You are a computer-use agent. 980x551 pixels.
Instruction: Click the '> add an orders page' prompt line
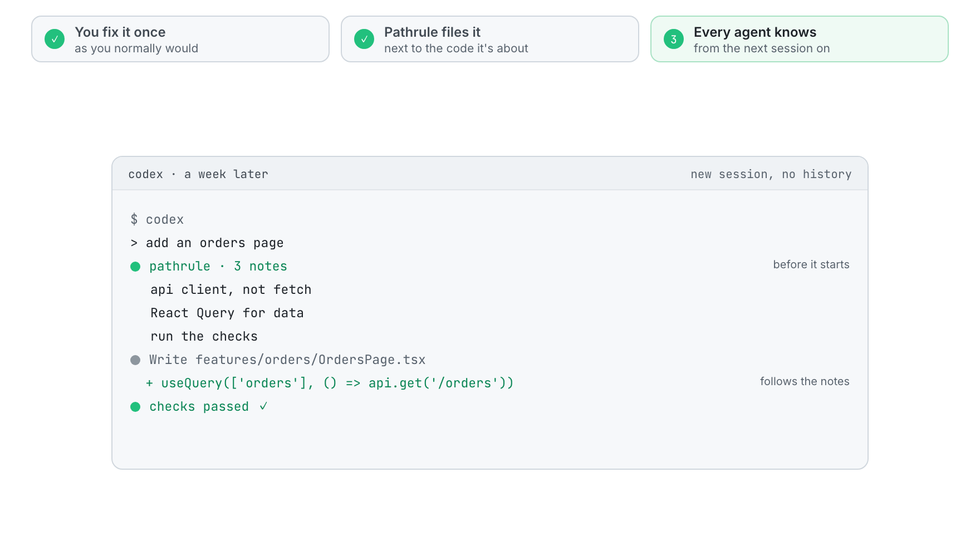[207, 243]
